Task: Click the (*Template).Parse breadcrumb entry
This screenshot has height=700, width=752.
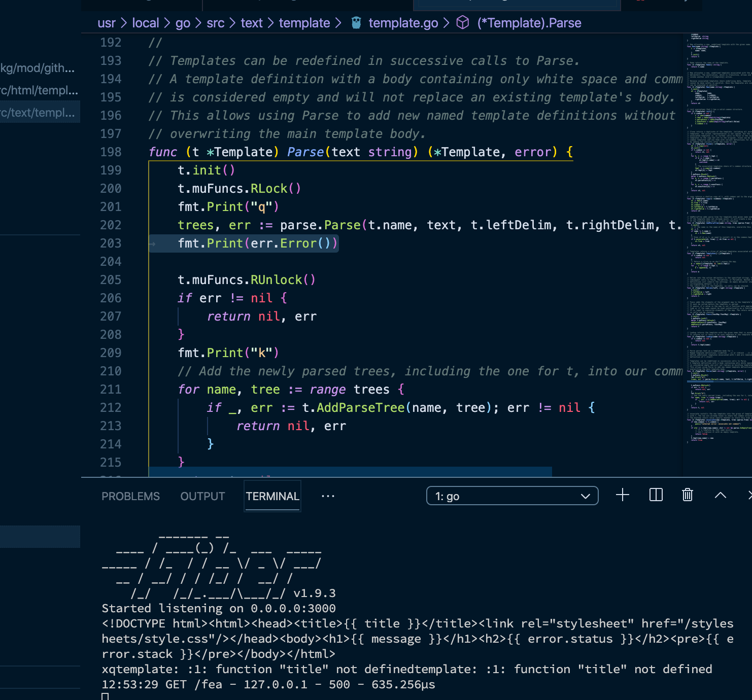Action: pos(529,22)
